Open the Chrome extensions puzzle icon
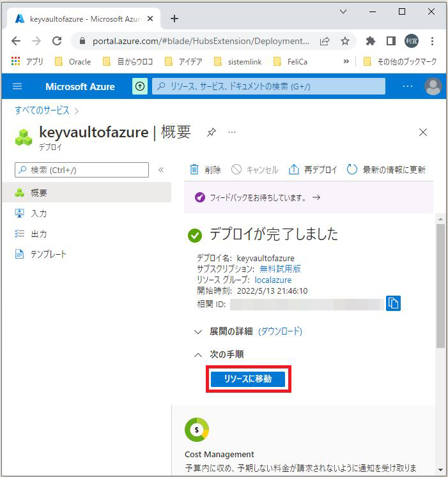 tap(370, 41)
